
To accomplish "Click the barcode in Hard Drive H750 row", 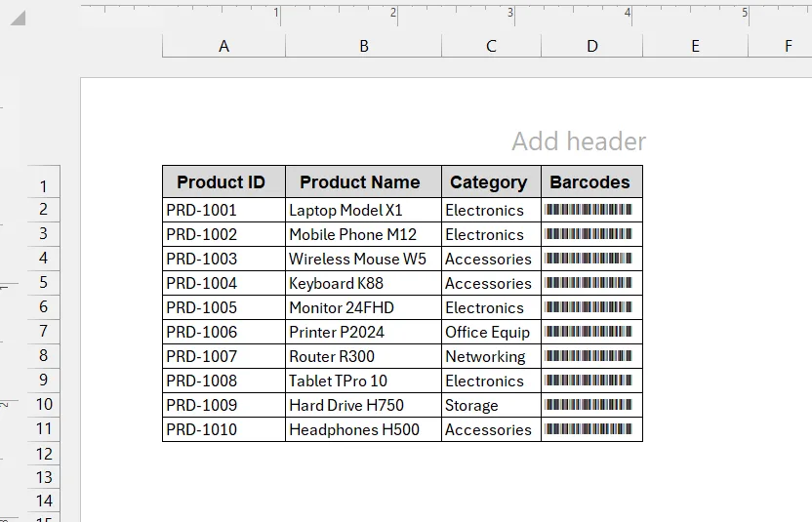I will 589,404.
